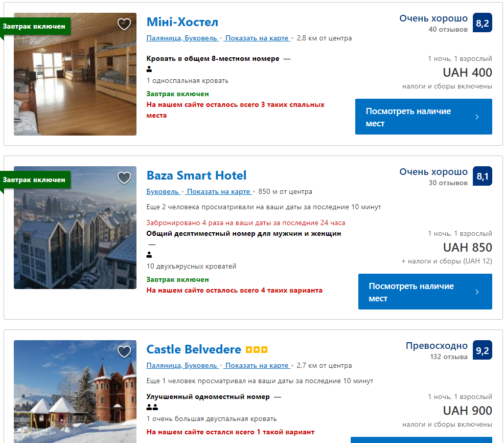This screenshot has width=504, height=443.
Task: Add Castle Belvedere to favorites heart
Action: click(124, 351)
